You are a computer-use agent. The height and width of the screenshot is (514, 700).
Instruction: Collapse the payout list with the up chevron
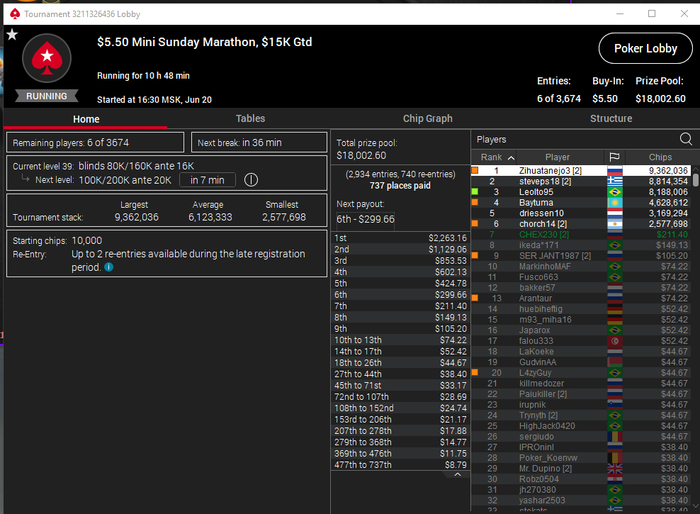[457, 475]
